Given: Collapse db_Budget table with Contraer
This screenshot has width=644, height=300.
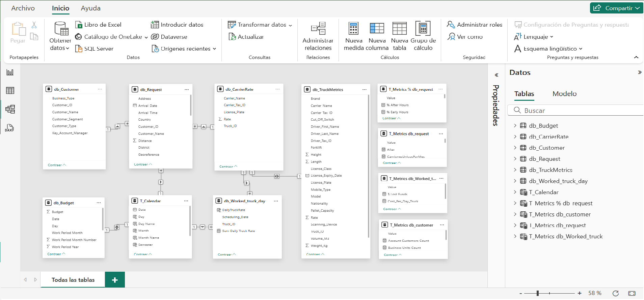Looking at the screenshot, I should pyautogui.click(x=56, y=254).
